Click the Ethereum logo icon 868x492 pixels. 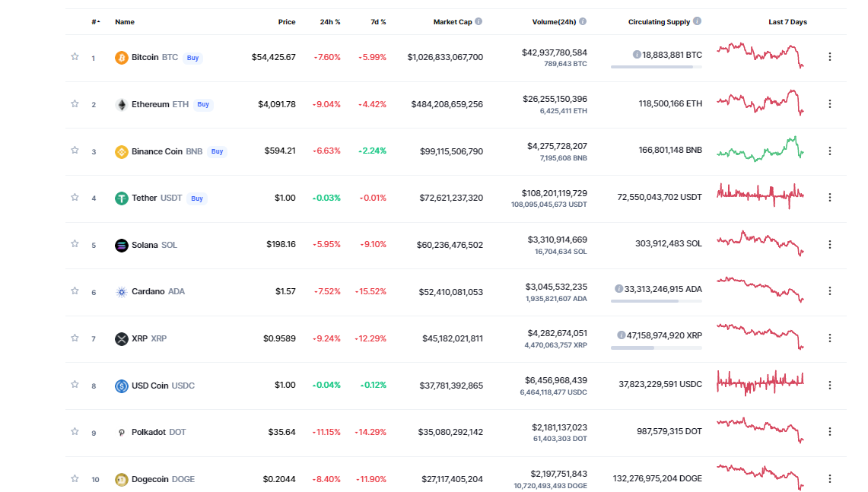tap(121, 105)
